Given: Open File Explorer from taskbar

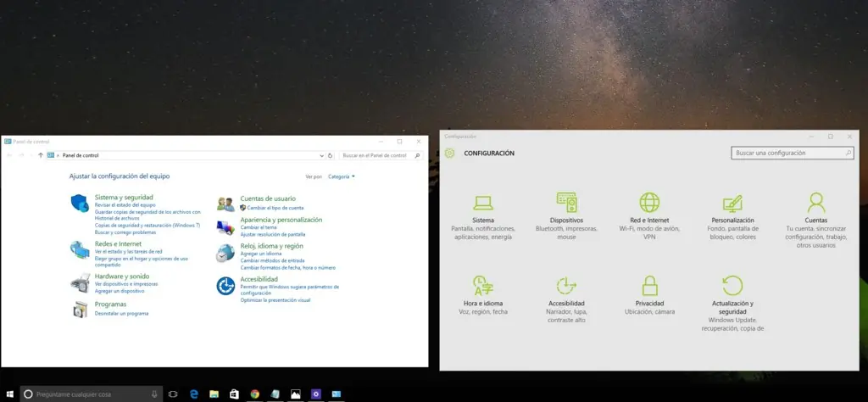Looking at the screenshot, I should [214, 394].
